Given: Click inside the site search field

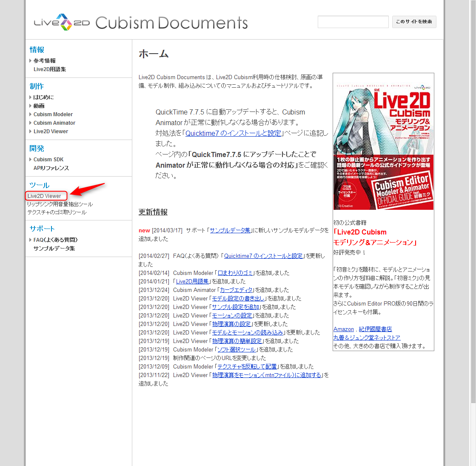Looking at the screenshot, I should pyautogui.click(x=353, y=22).
